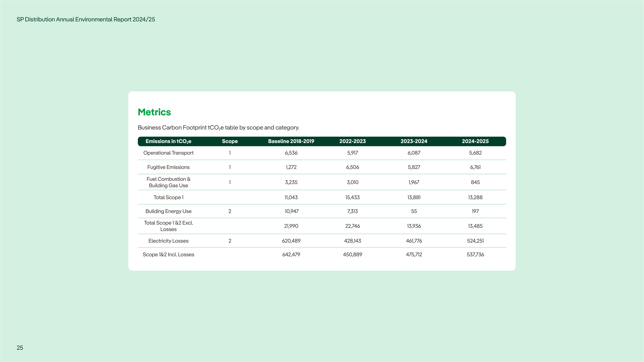644x362 pixels.
Task: Click Scope value 1 for Fuel Combustion row
Action: click(x=230, y=182)
